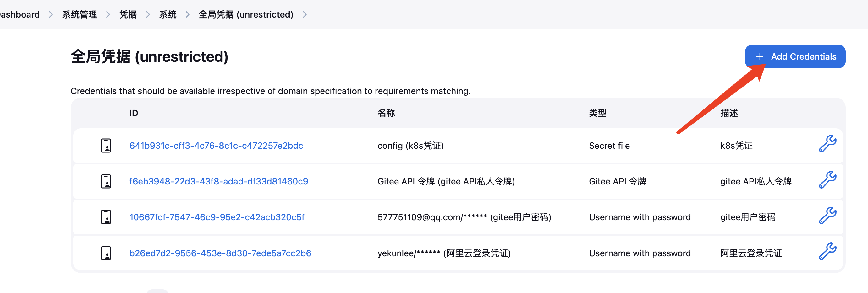Click wrench icon for gitee用户密码 row
This screenshot has height=293, width=868.
[827, 216]
